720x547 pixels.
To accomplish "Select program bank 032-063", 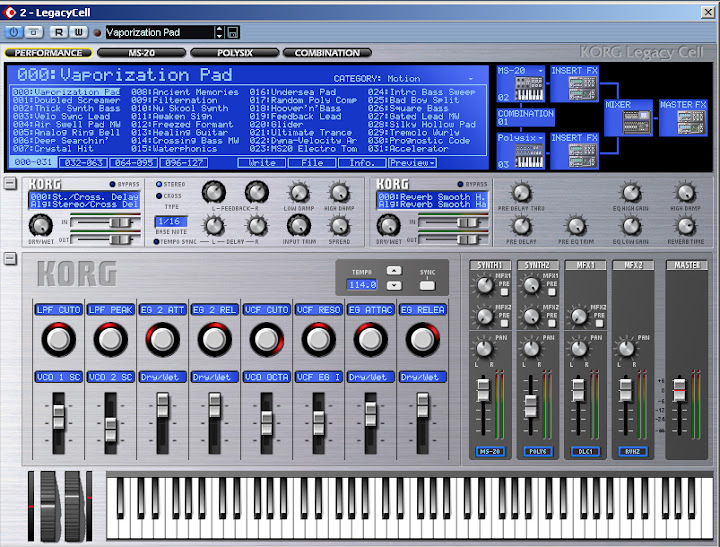I will [x=84, y=163].
